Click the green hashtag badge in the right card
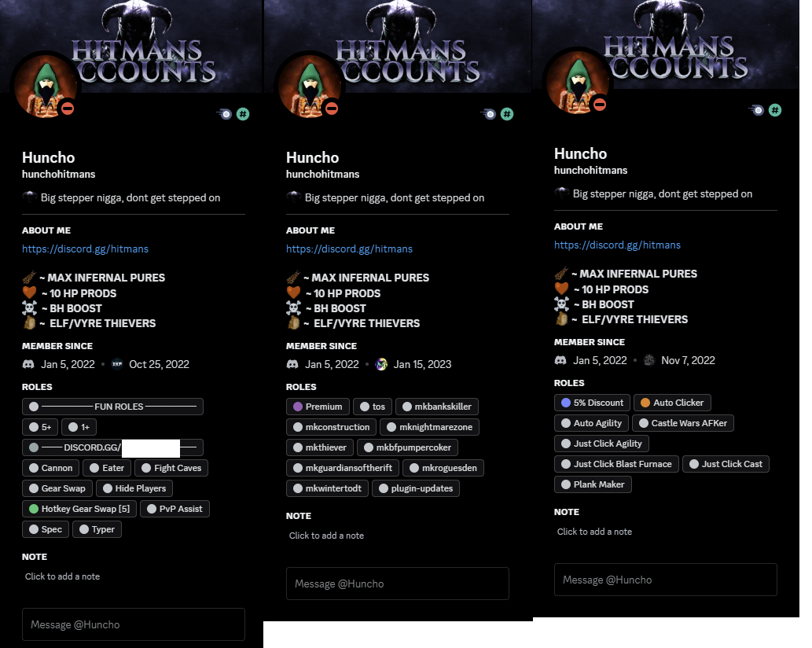812x648 pixels. click(775, 110)
